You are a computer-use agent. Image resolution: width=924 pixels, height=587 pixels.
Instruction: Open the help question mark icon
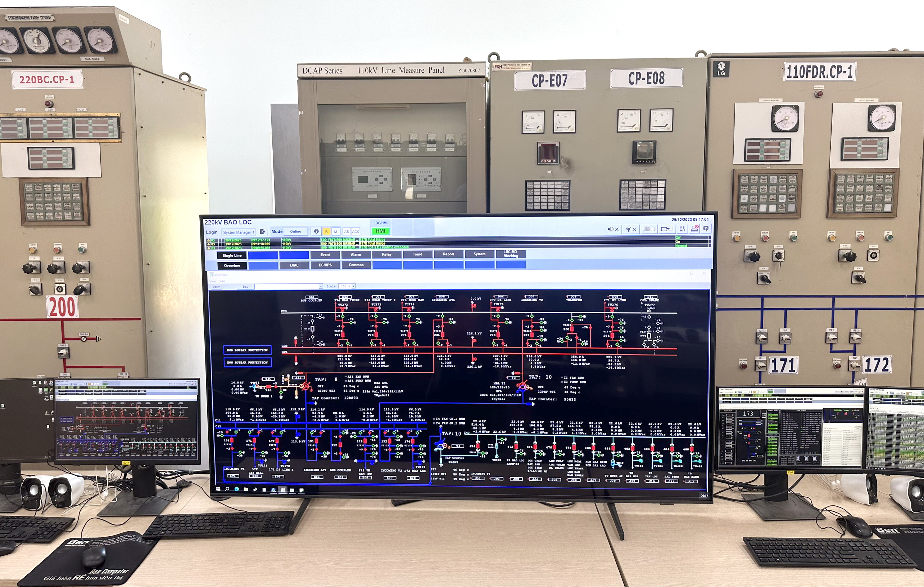[x=706, y=229]
